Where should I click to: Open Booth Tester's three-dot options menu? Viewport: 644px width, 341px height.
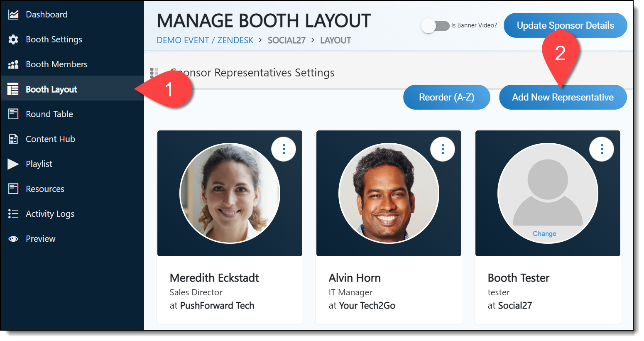coord(602,149)
